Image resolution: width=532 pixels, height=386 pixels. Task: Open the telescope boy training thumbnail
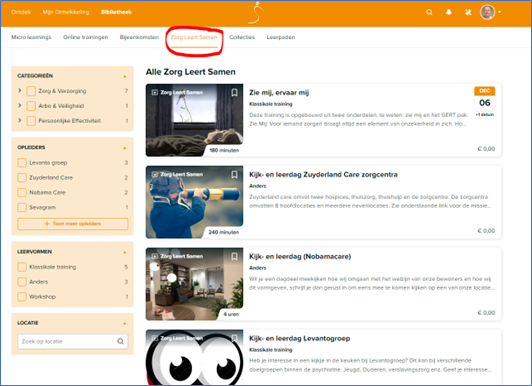(194, 202)
